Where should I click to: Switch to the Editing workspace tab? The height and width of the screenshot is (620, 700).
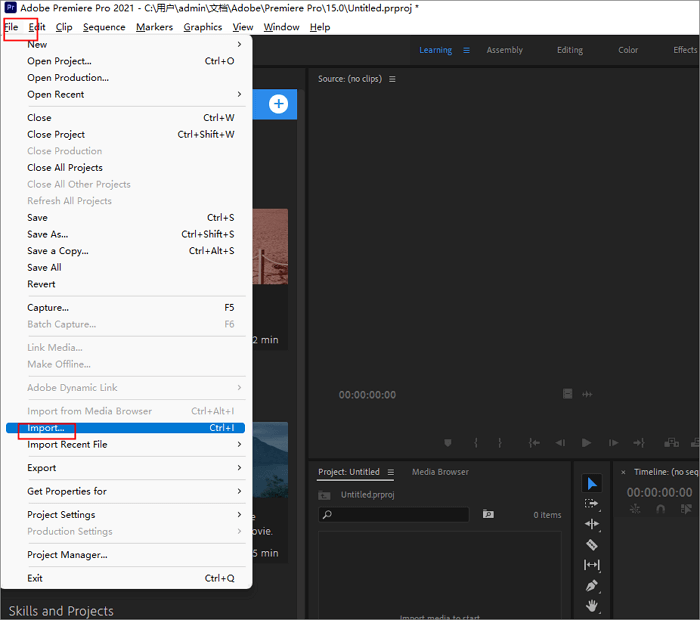570,50
